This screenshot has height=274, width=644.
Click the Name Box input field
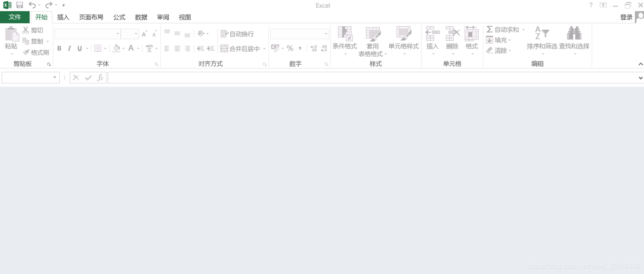pyautogui.click(x=31, y=77)
